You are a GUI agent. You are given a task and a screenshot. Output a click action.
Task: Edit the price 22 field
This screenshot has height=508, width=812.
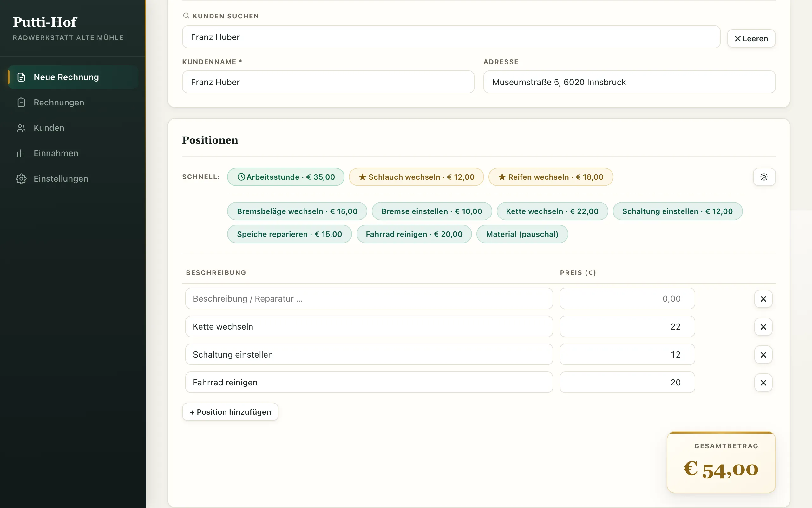(x=627, y=326)
